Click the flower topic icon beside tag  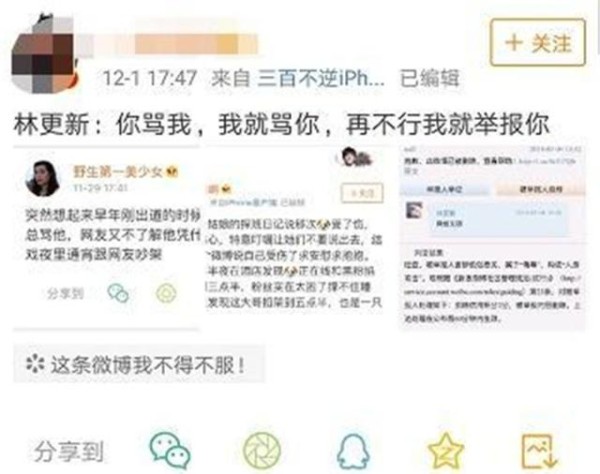click(35, 363)
